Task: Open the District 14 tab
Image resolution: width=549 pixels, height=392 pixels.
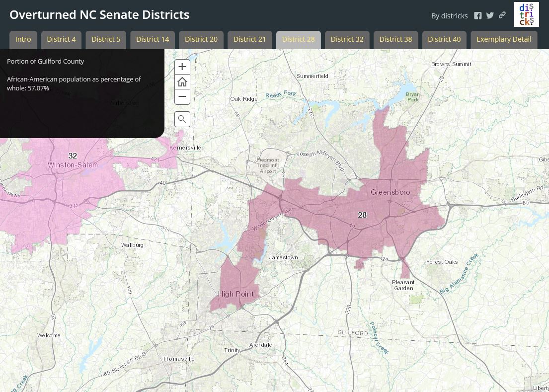Action: click(153, 39)
